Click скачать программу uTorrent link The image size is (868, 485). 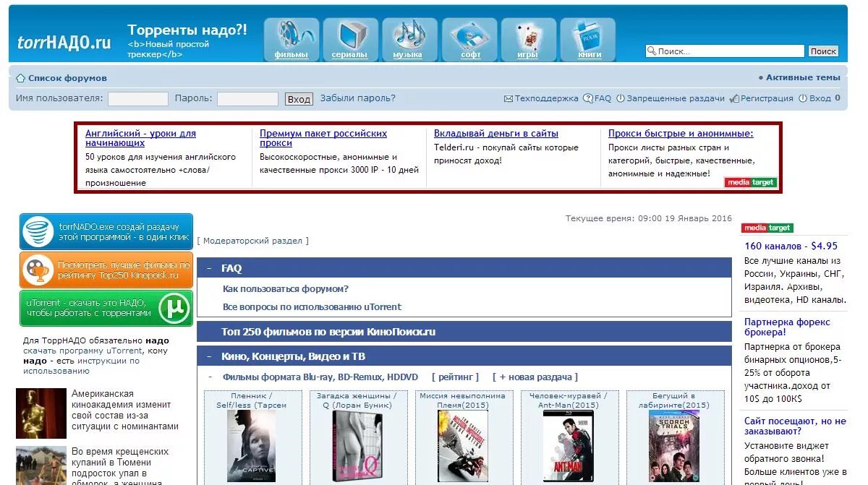[x=82, y=351]
